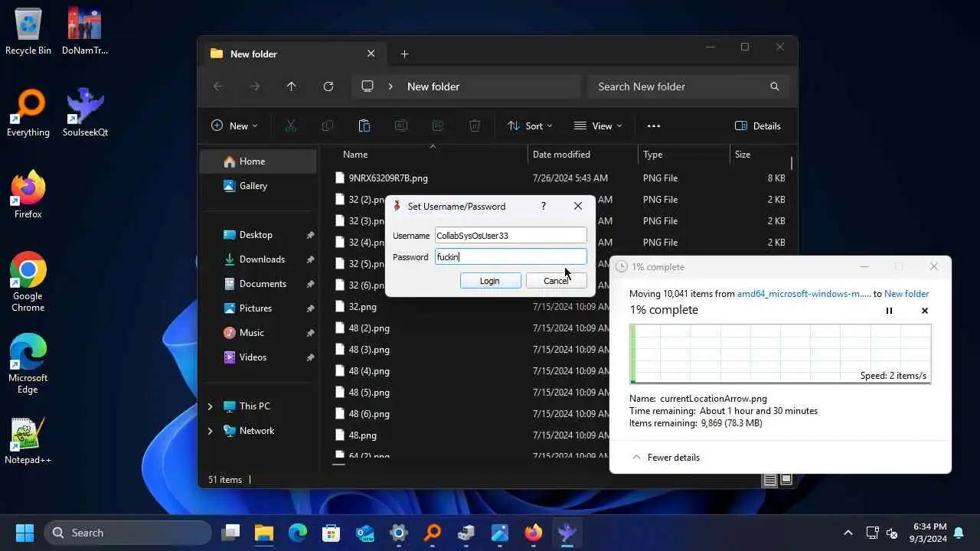Open the New folder destination link

[x=906, y=294]
